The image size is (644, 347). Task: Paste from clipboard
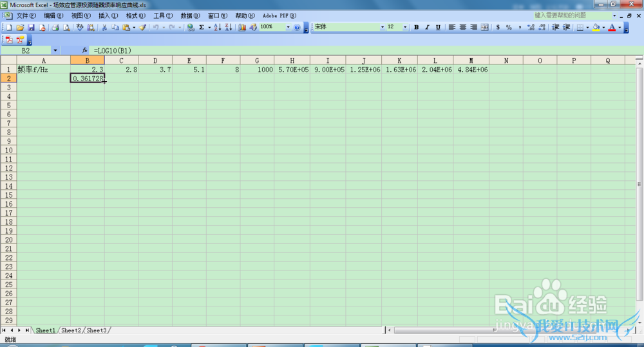(126, 27)
